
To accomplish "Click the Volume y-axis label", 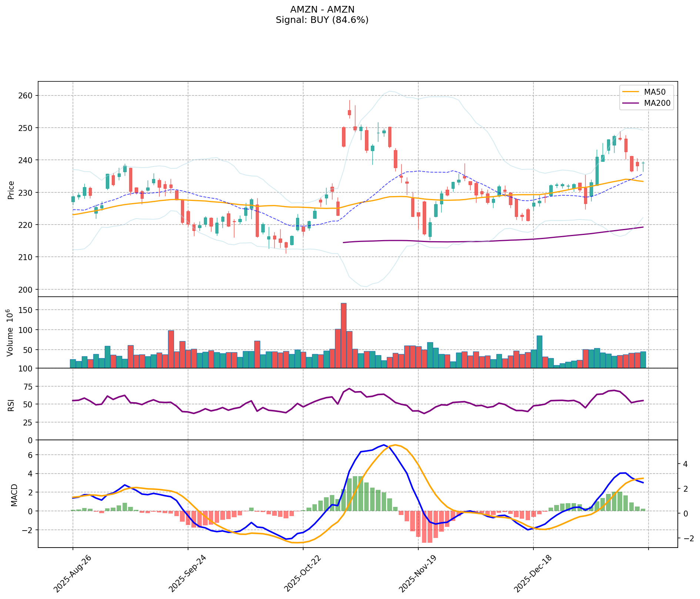I will point(10,333).
